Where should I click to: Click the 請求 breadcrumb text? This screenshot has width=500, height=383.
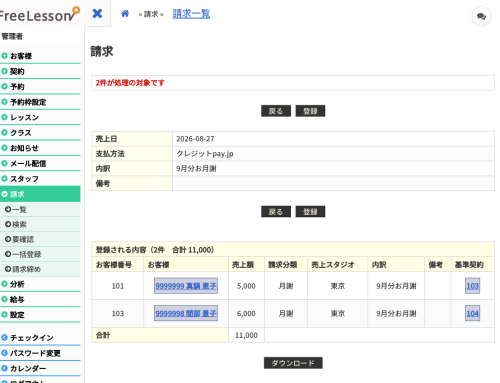pyautogui.click(x=151, y=14)
